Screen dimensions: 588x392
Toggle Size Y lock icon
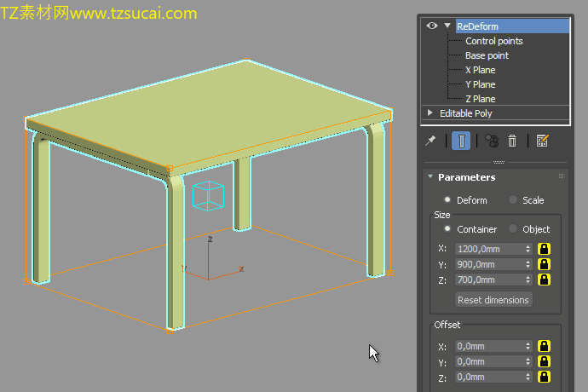[545, 264]
